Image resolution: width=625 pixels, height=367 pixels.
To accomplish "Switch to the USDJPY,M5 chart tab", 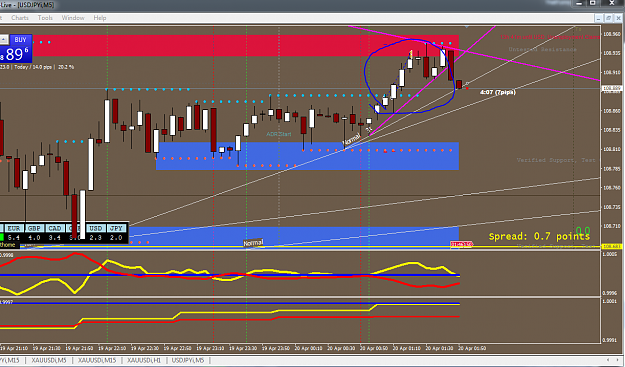I will point(188,360).
